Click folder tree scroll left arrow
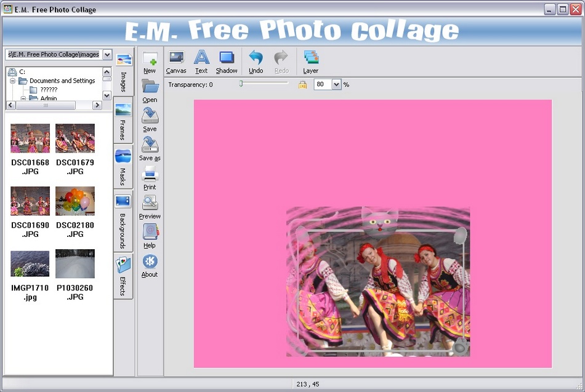The image size is (585, 392). pos(11,105)
